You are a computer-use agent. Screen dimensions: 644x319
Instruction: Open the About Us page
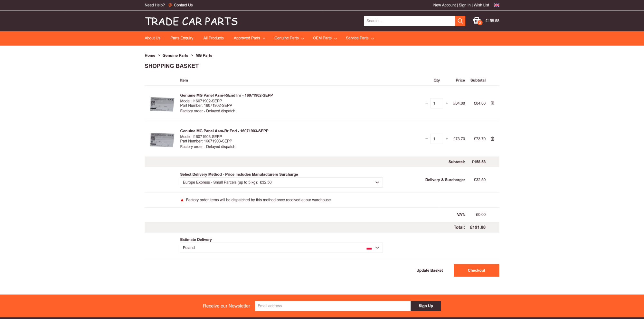point(152,38)
